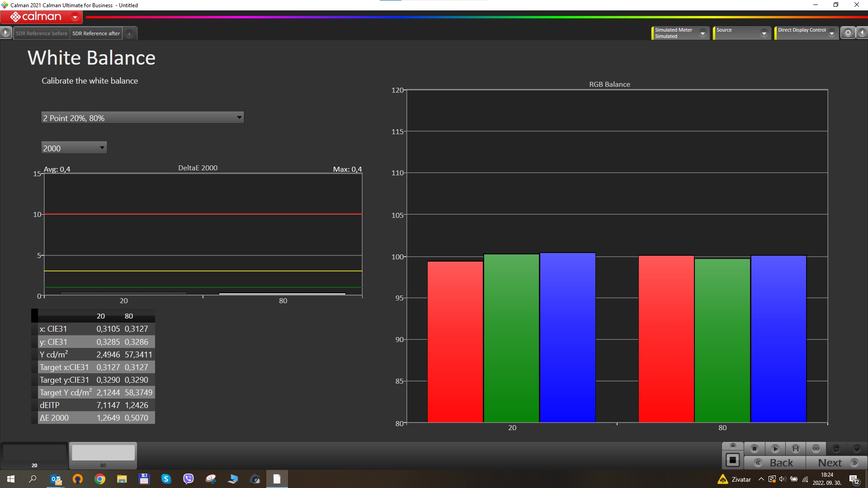Open the settings gear icon
Viewport: 868px width, 488px height.
(848, 33)
